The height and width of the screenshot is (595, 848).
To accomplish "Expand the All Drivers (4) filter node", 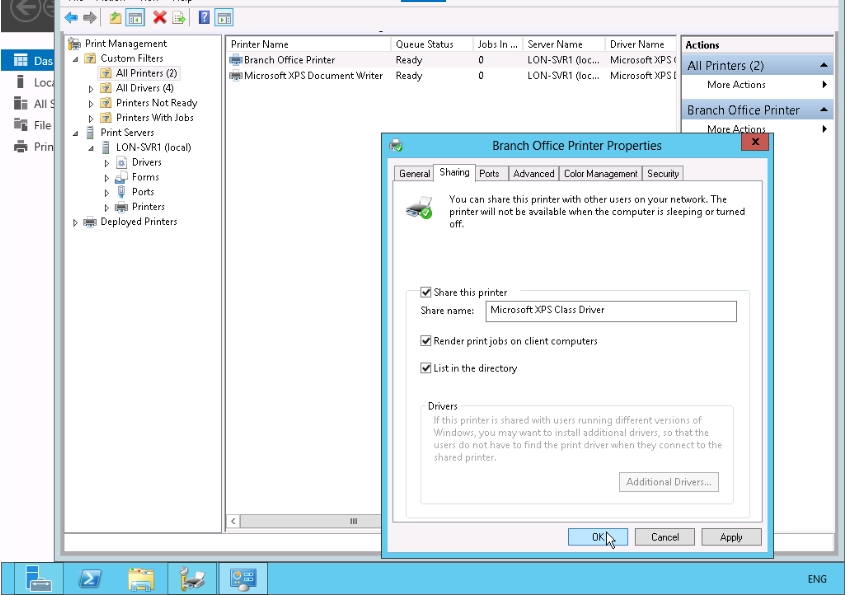I will pyautogui.click(x=91, y=88).
